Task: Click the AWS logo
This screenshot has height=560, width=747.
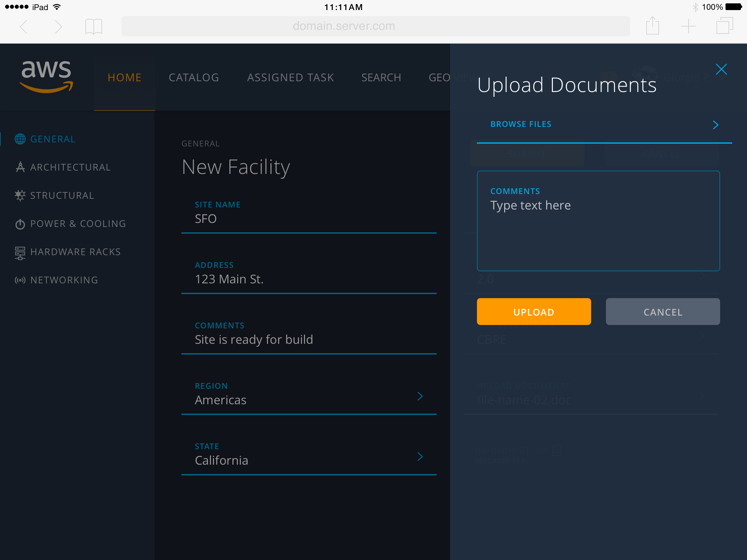Action: pyautogui.click(x=46, y=77)
